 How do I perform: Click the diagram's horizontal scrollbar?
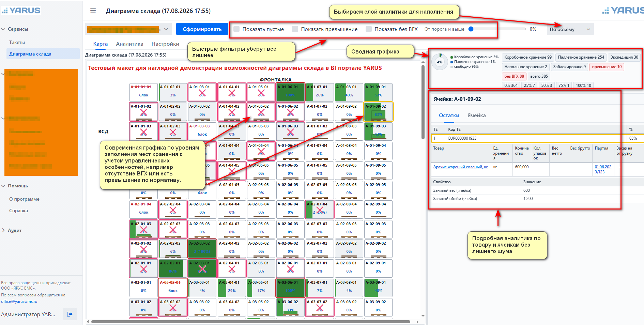point(250,322)
